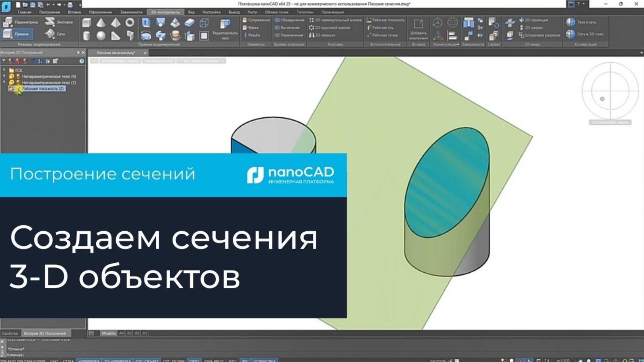Select the Фаска (chamfer) tool
The image size is (644, 362).
[252, 27]
